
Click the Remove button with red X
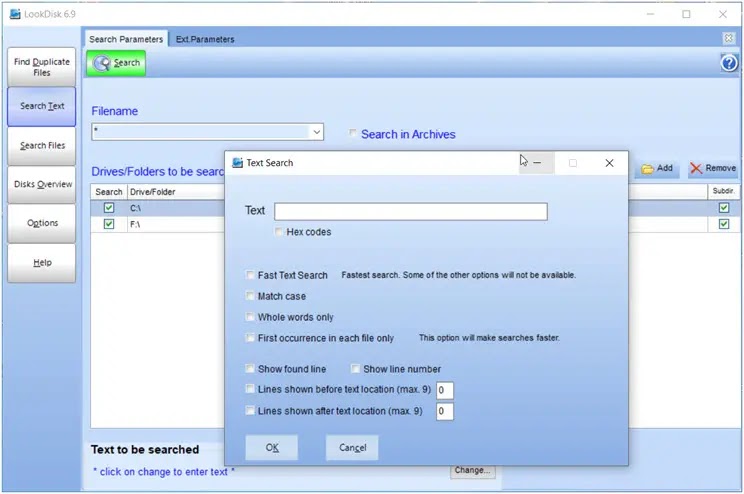click(x=713, y=168)
